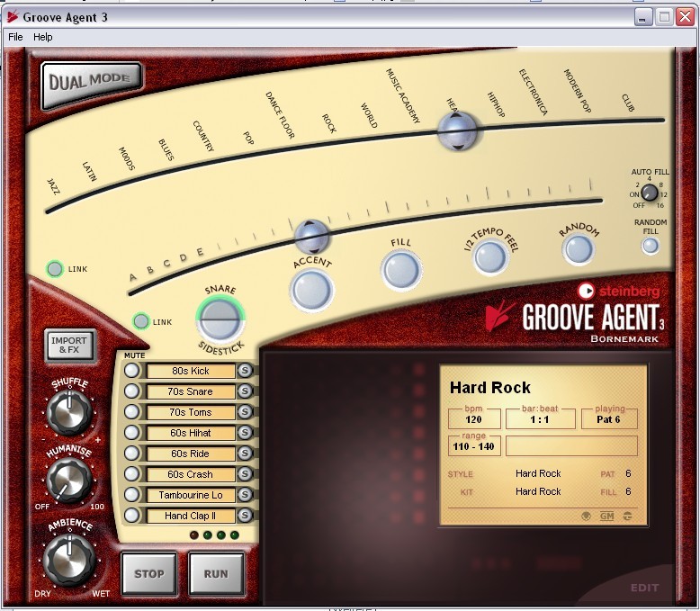
Task: Solo the 70s Snare slot
Action: [x=245, y=391]
